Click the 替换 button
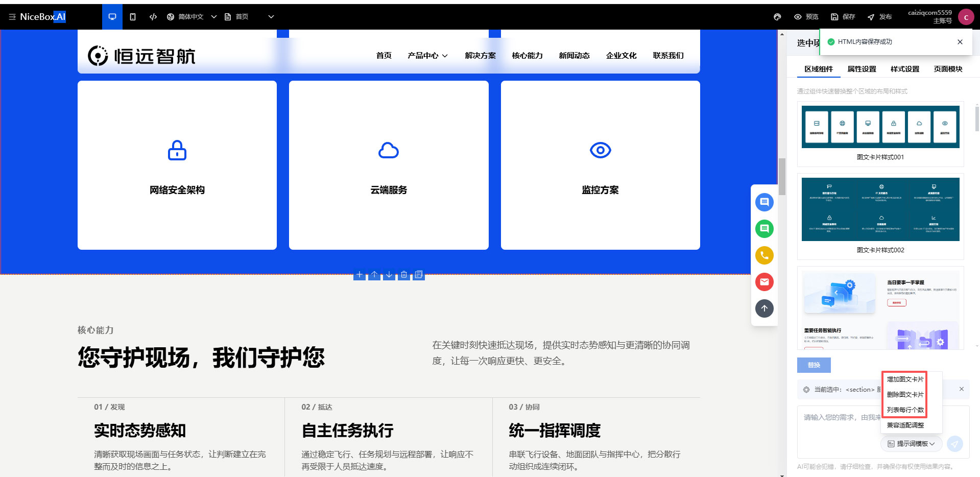The image size is (980, 477). (x=814, y=365)
